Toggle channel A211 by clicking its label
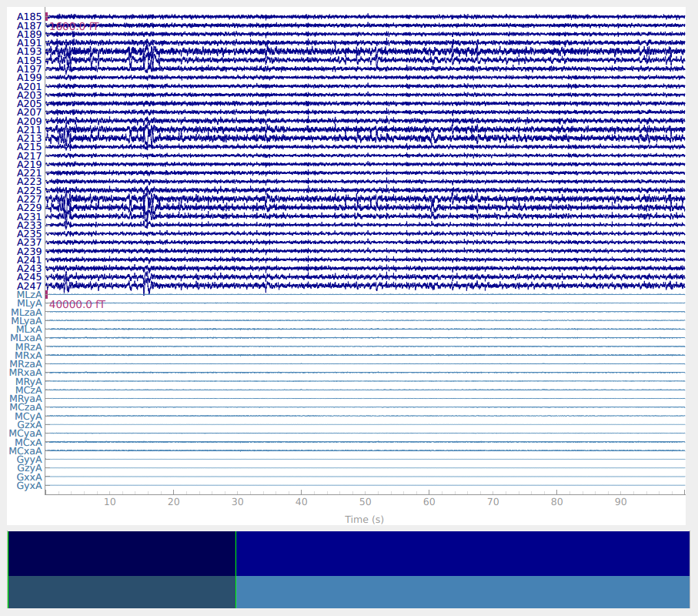 pyautogui.click(x=29, y=130)
